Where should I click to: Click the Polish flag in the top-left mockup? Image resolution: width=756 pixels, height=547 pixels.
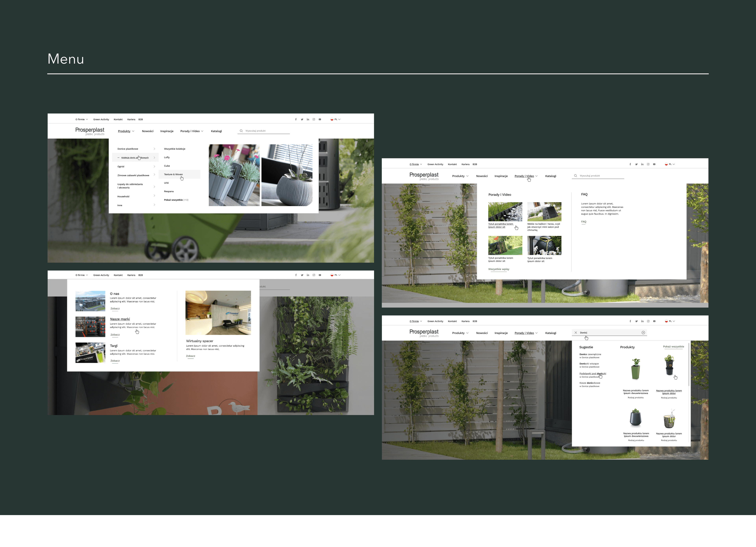tap(332, 119)
